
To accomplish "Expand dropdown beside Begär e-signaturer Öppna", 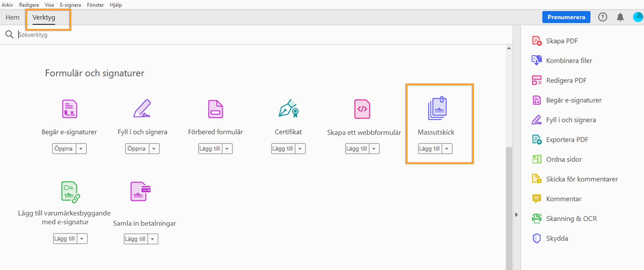I will click(81, 149).
